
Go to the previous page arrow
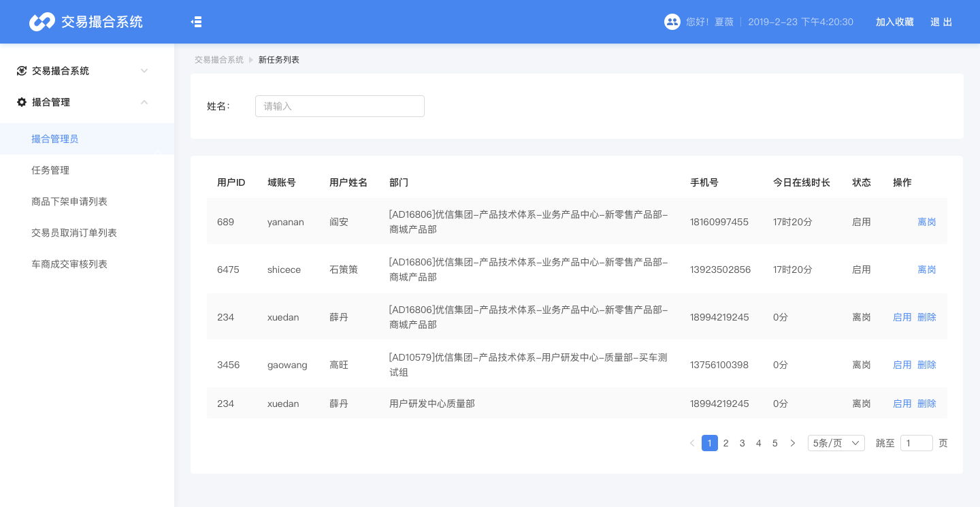(x=692, y=443)
